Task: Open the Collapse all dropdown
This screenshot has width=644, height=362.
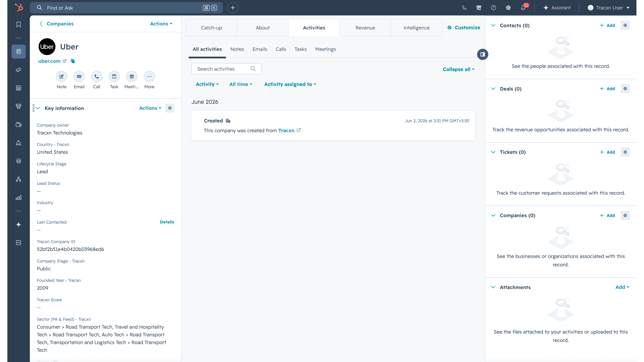Action: [x=458, y=69]
